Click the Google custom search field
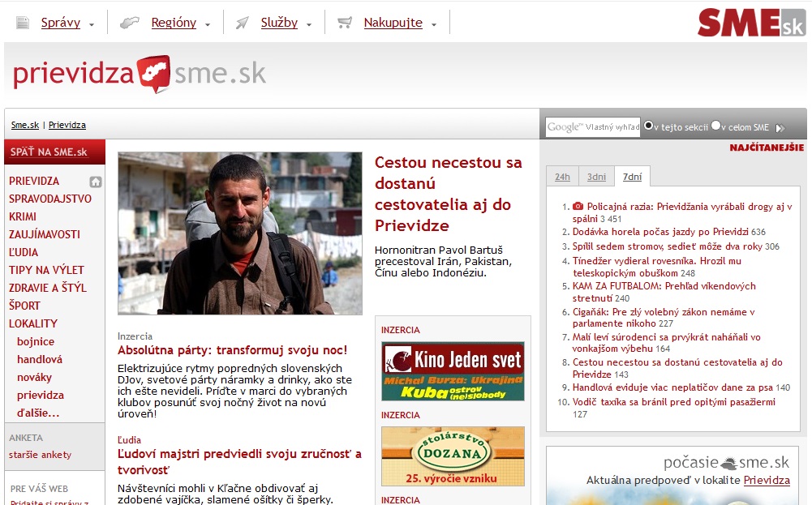 (592, 126)
